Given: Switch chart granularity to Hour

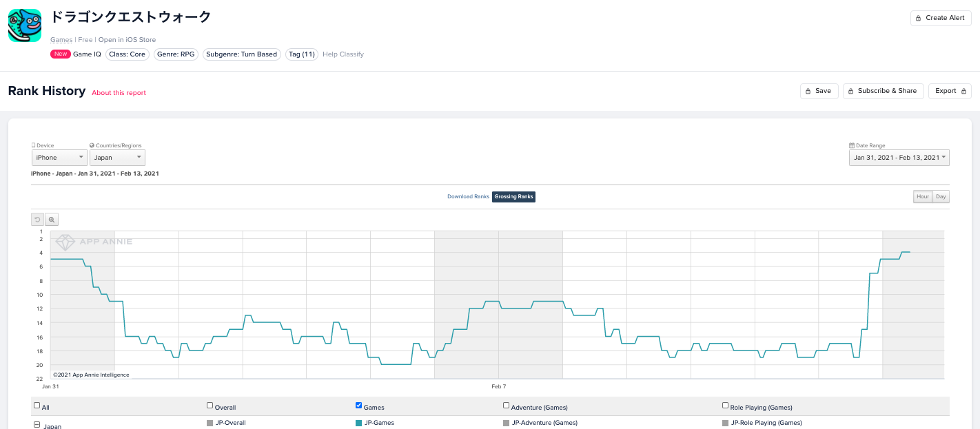Looking at the screenshot, I should click(x=923, y=197).
